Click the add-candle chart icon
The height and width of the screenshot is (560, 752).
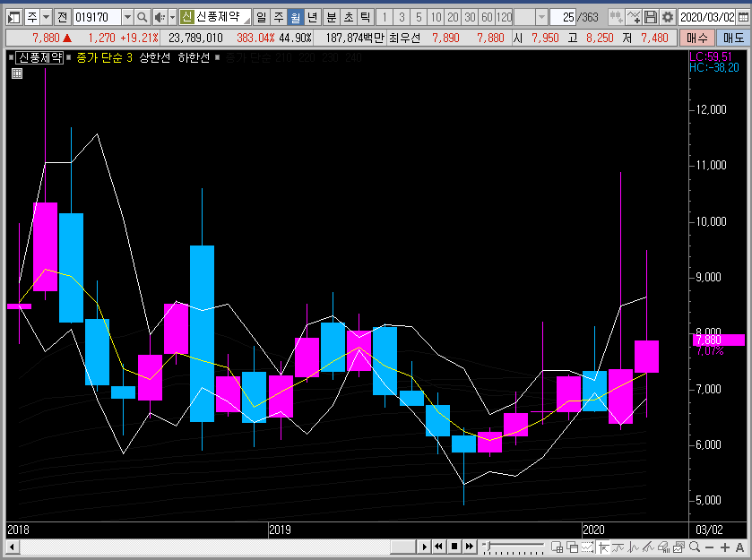tap(616, 18)
